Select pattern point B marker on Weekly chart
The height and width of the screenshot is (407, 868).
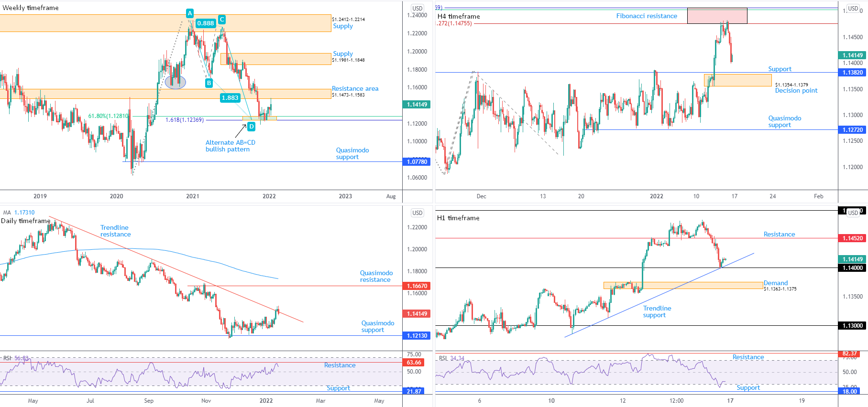[x=209, y=83]
